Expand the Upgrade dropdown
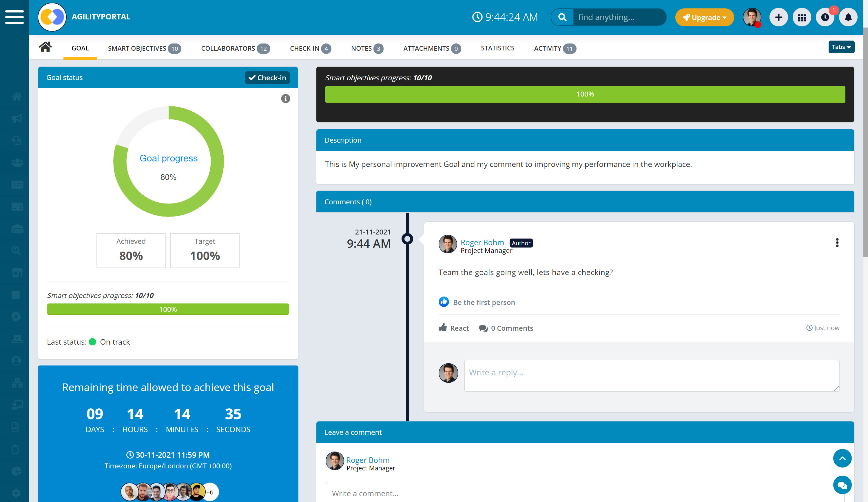The image size is (868, 502). (x=704, y=17)
